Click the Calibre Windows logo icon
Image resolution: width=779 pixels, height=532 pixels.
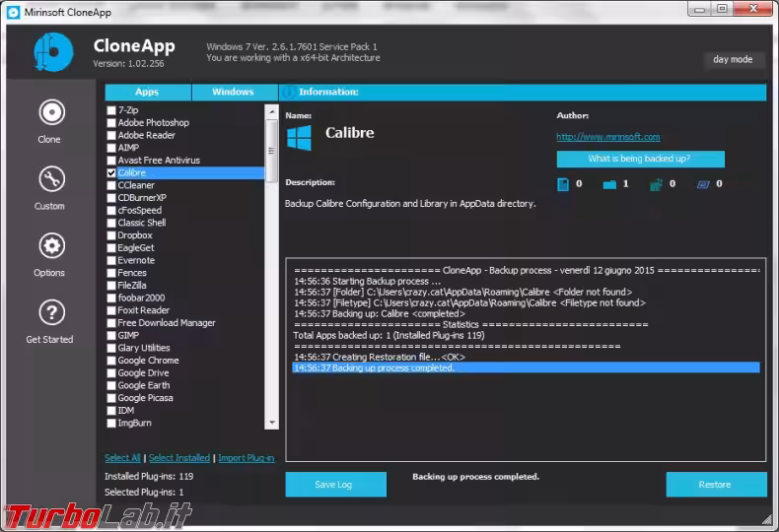coord(299,136)
